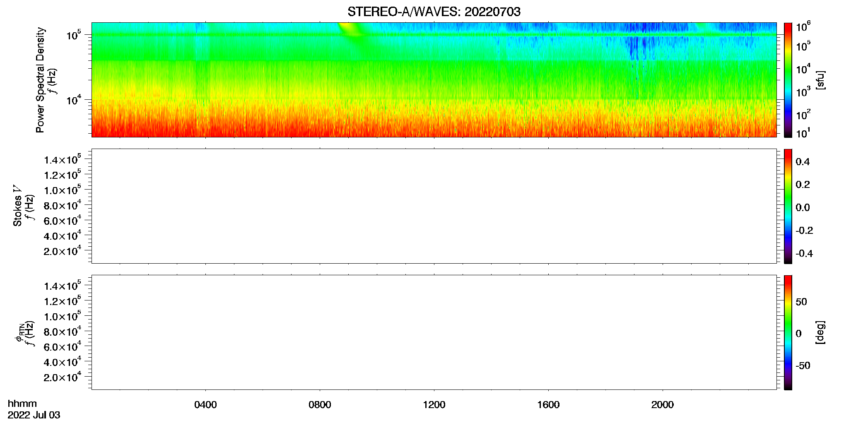Click the 0800 time tick label
The width and height of the screenshot is (868, 447).
pos(320,405)
